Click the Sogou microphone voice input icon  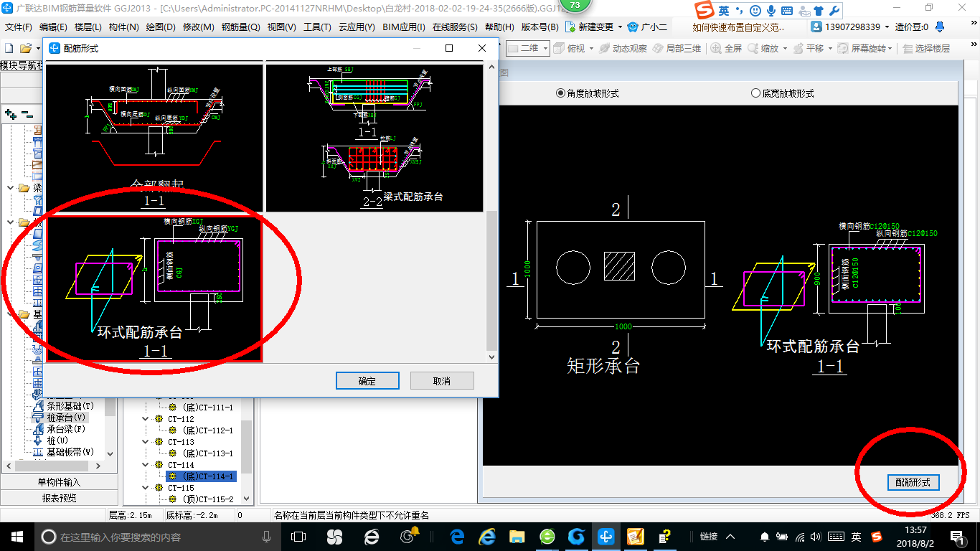click(771, 11)
